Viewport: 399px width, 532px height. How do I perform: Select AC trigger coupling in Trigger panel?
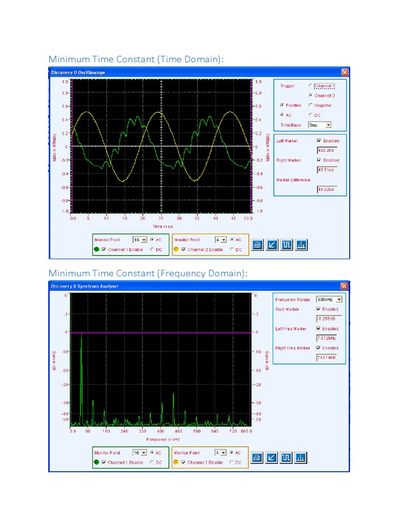pyautogui.click(x=282, y=115)
